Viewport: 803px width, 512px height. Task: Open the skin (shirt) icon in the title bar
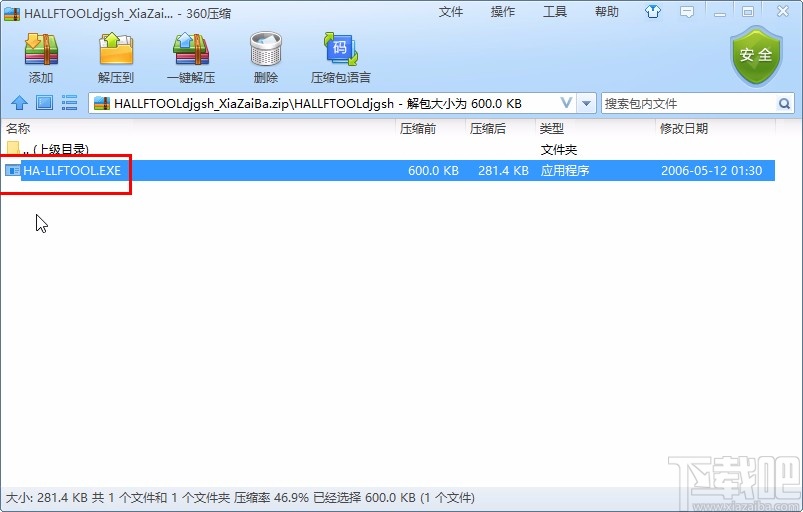[652, 11]
